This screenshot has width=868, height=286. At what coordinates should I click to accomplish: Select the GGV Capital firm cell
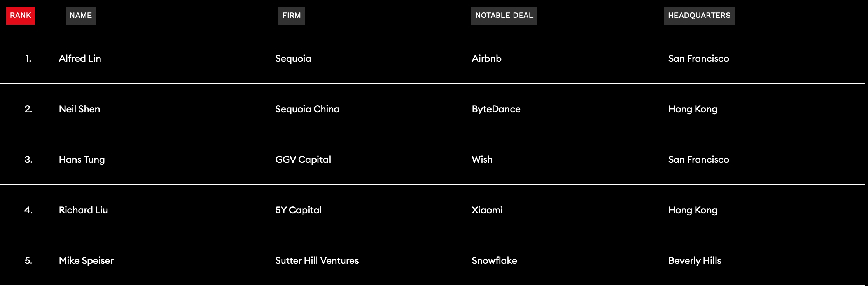pos(303,160)
